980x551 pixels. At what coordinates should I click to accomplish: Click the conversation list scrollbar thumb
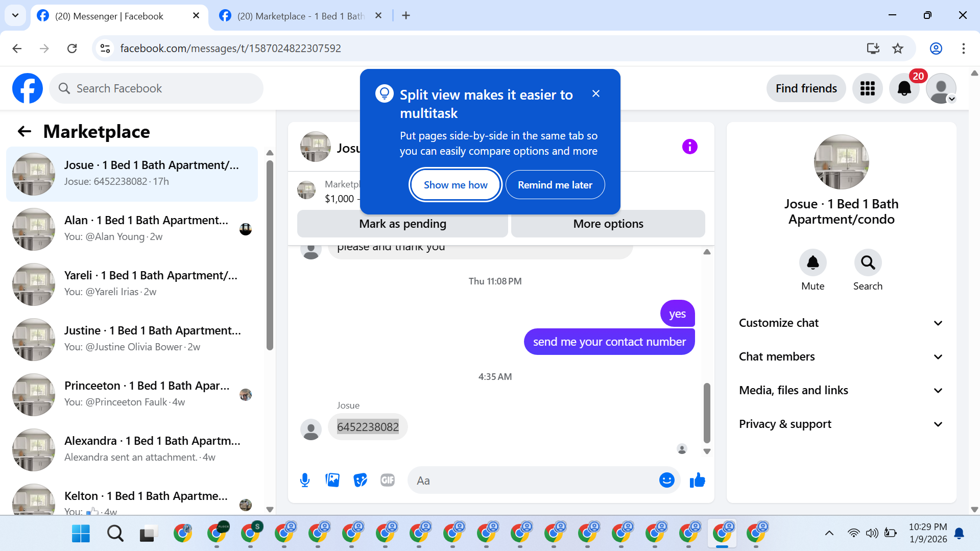270,255
